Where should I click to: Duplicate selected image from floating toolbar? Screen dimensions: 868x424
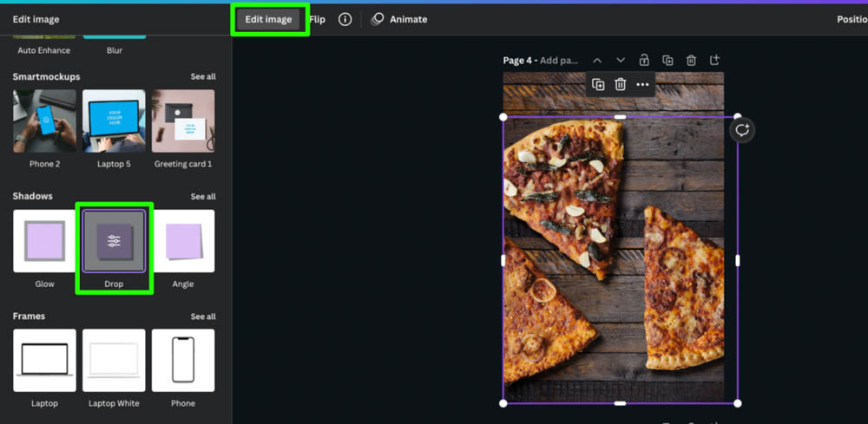point(598,84)
